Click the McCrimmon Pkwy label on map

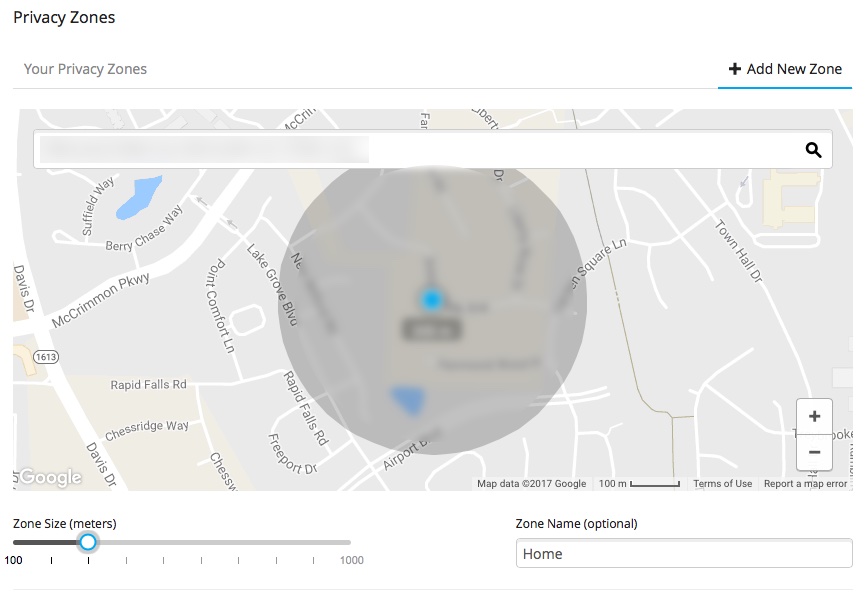point(100,297)
